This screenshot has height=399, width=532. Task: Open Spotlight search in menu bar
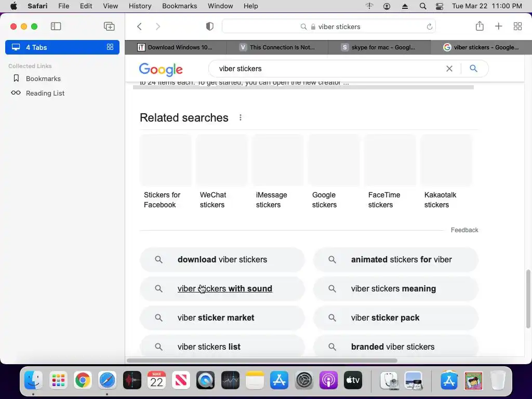(x=423, y=6)
